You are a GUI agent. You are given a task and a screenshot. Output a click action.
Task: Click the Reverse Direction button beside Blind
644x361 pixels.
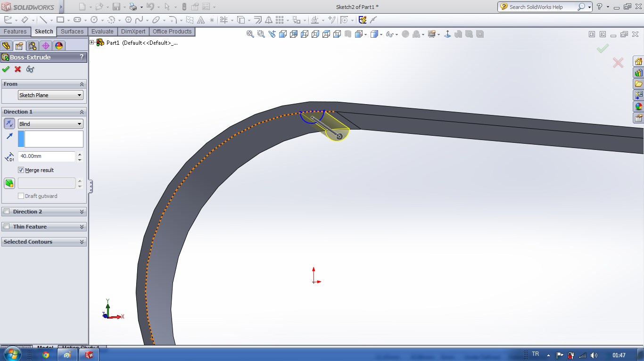pos(9,124)
